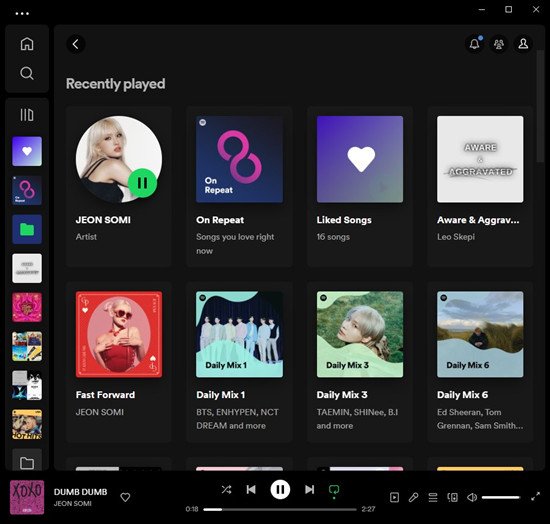Screen dimensions: 550x524
Task: Open the Search icon in sidebar
Action: tap(27, 73)
